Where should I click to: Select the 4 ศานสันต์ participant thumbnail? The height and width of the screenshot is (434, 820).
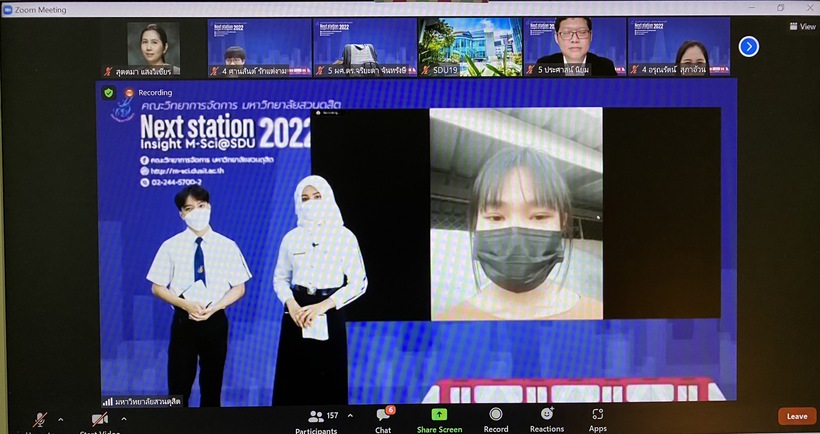(x=259, y=48)
